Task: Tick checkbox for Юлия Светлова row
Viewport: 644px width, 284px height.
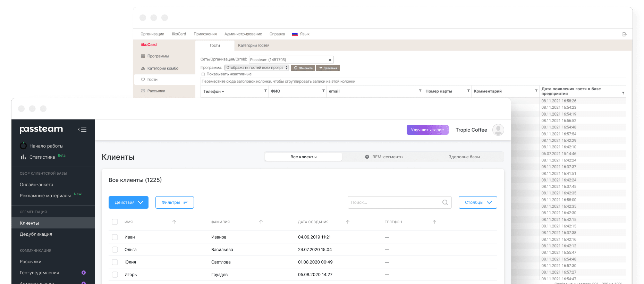Action: pyautogui.click(x=115, y=262)
